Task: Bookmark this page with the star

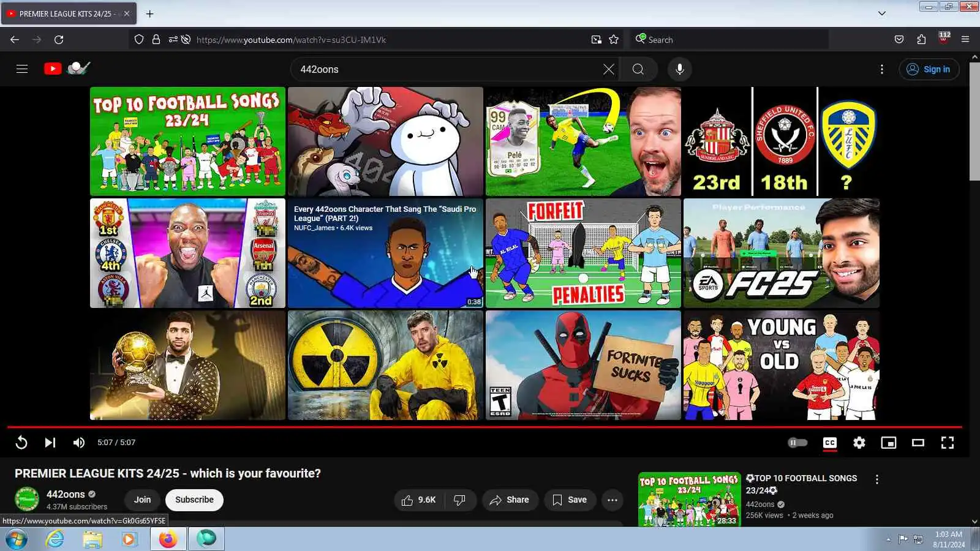Action: tap(614, 40)
